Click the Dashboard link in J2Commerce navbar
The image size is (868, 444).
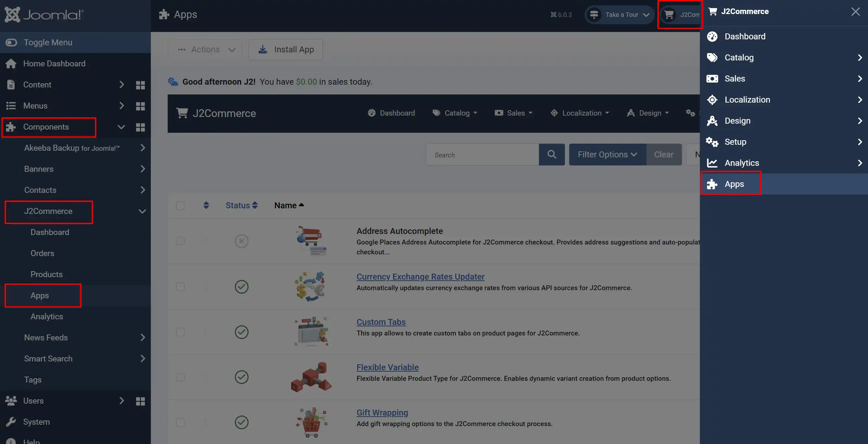(391, 113)
